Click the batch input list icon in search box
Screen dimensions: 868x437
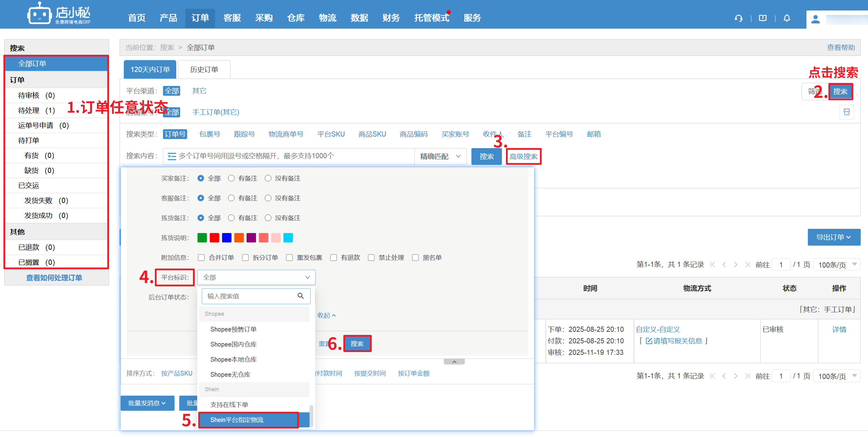pyautogui.click(x=171, y=156)
